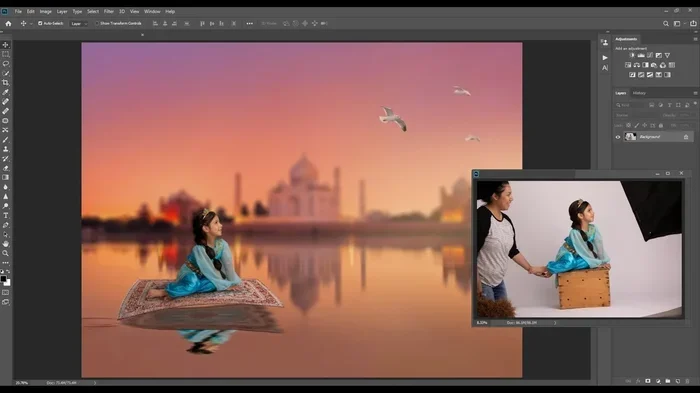Switch to the History tab
Screen dimensions: 700x393
click(x=639, y=93)
